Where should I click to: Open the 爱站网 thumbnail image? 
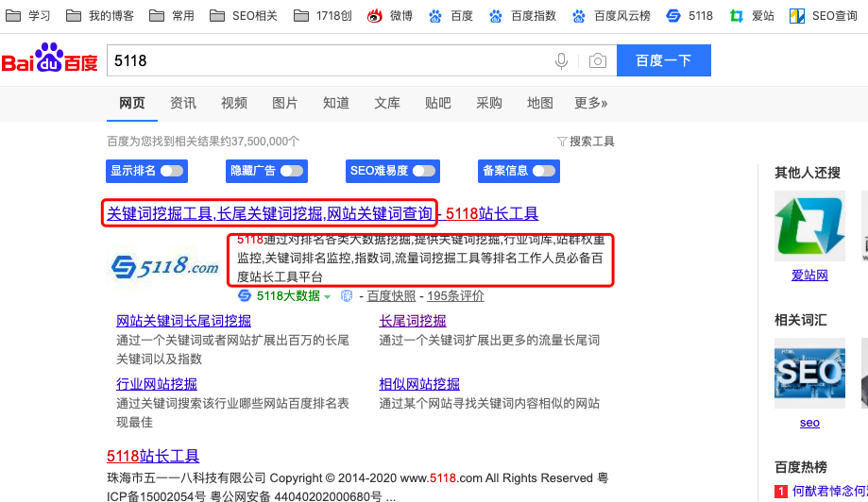pyautogui.click(x=809, y=226)
